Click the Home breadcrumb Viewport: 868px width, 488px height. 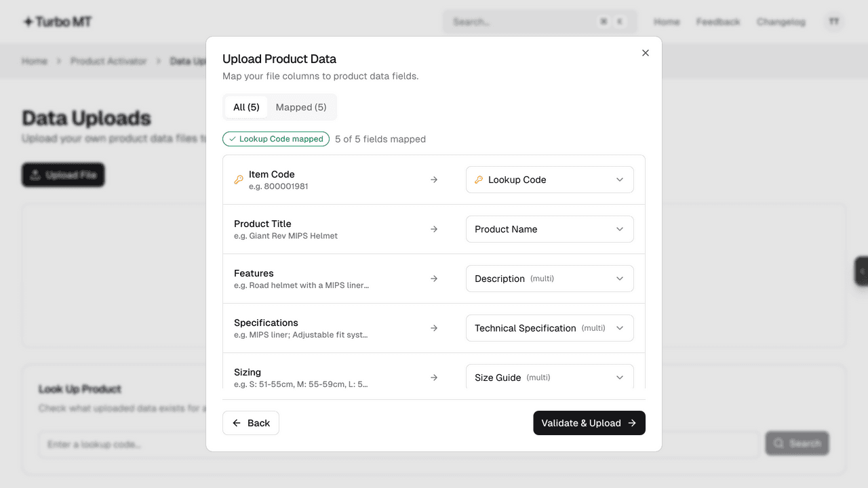coord(35,61)
